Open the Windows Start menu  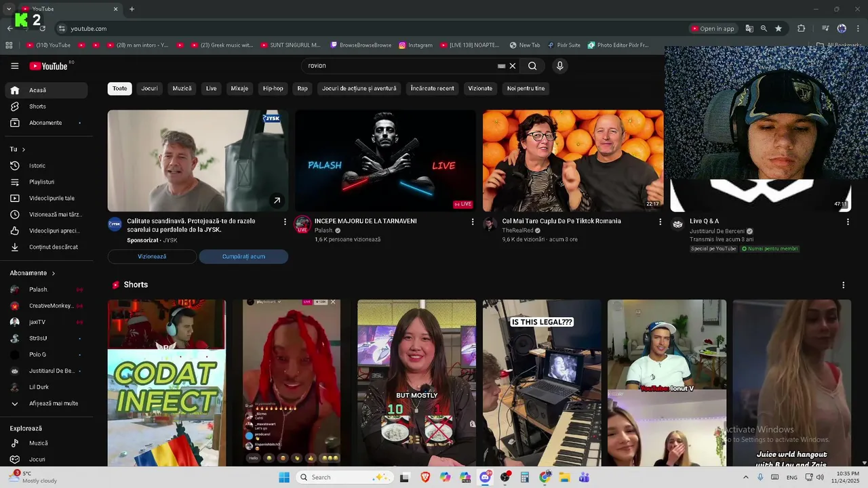[284, 477]
